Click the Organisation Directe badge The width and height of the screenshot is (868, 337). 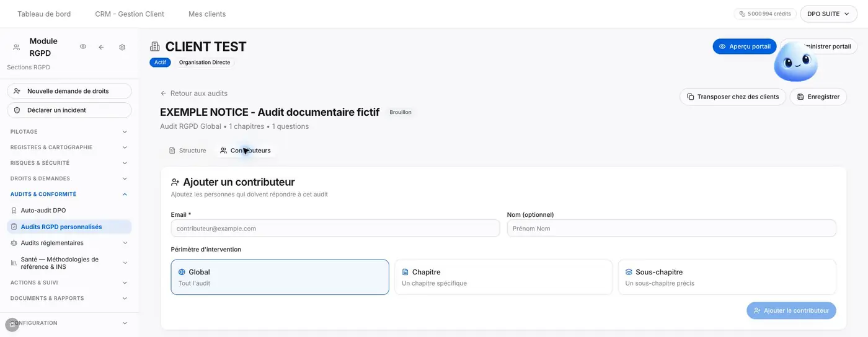(x=205, y=63)
